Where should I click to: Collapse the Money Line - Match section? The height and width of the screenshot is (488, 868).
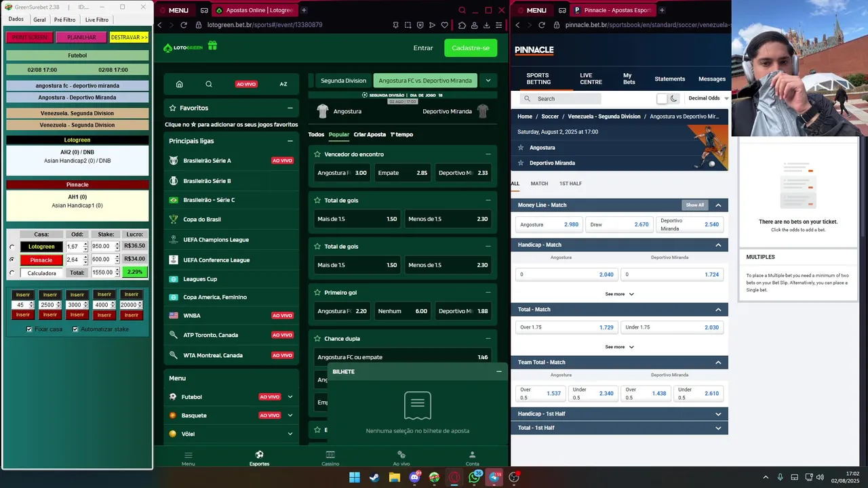[x=718, y=205]
